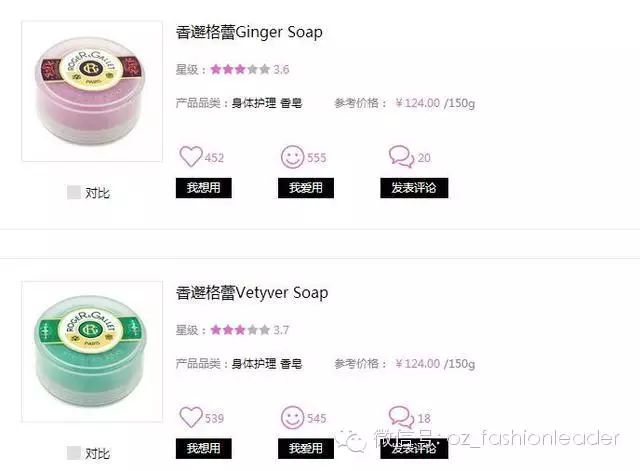The width and height of the screenshot is (640, 471).
Task: Click the heart icon for Ginger Soap
Action: coord(191,157)
